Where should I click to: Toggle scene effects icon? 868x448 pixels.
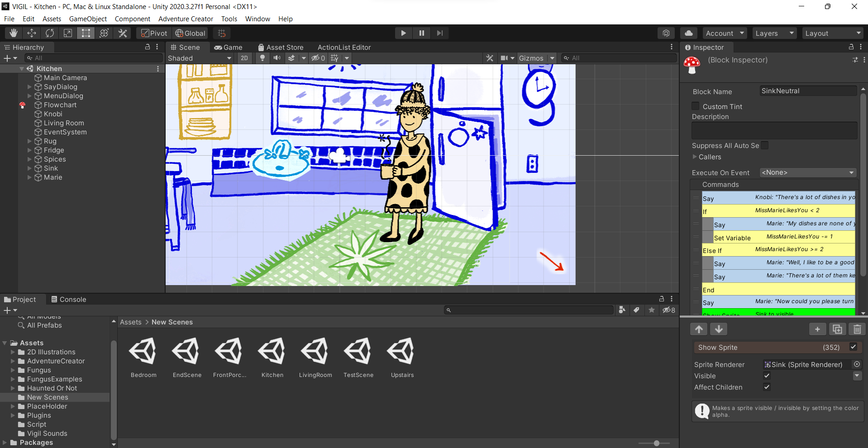291,58
